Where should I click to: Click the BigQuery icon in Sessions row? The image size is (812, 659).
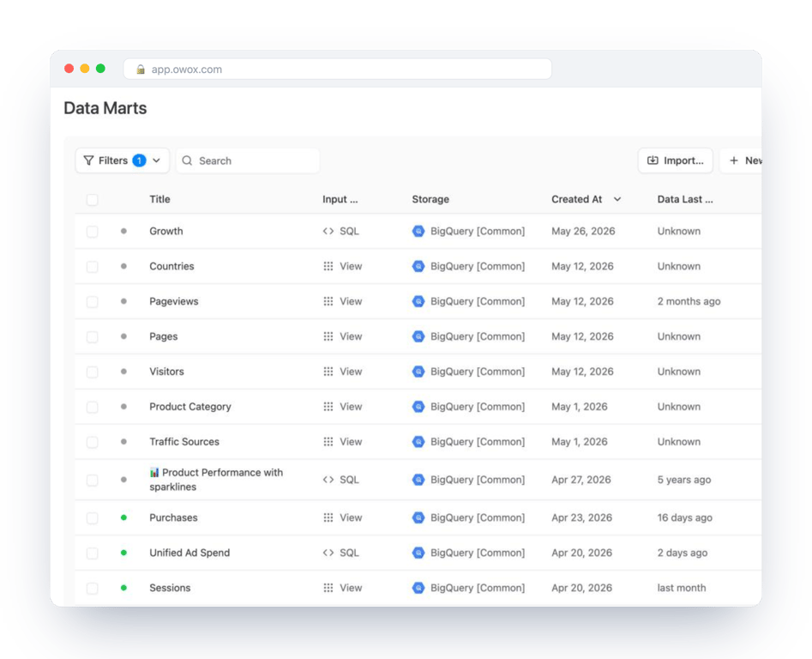(x=418, y=588)
